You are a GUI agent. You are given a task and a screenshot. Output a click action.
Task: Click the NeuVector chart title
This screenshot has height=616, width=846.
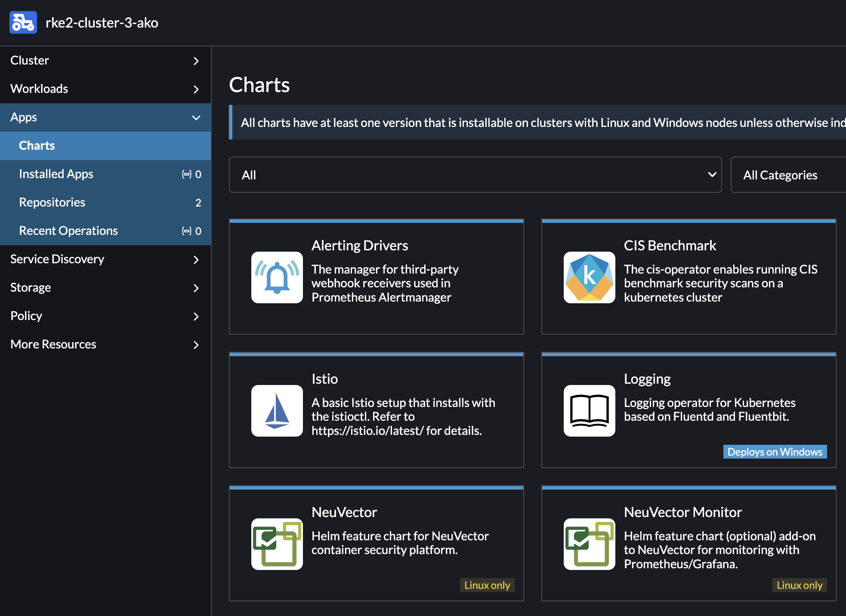(x=344, y=512)
